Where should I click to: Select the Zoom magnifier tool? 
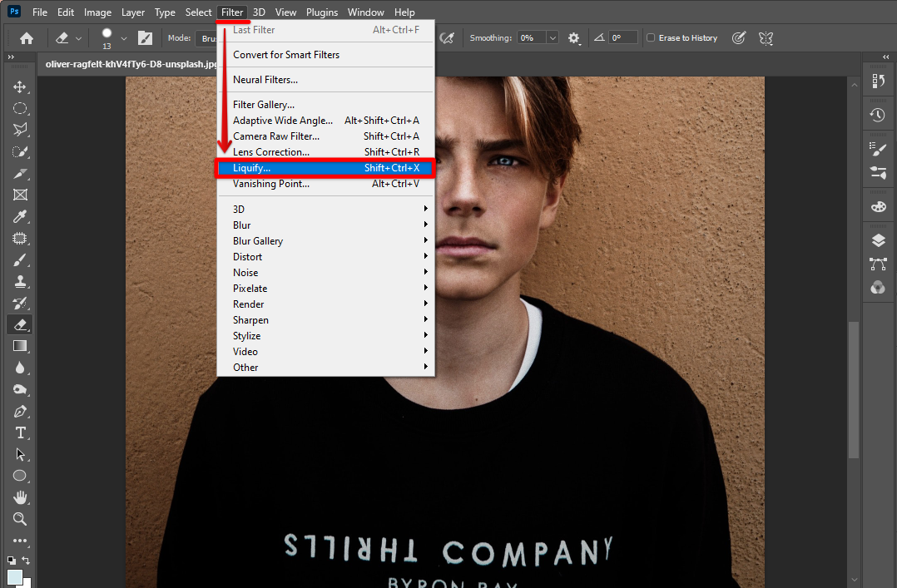pyautogui.click(x=20, y=519)
